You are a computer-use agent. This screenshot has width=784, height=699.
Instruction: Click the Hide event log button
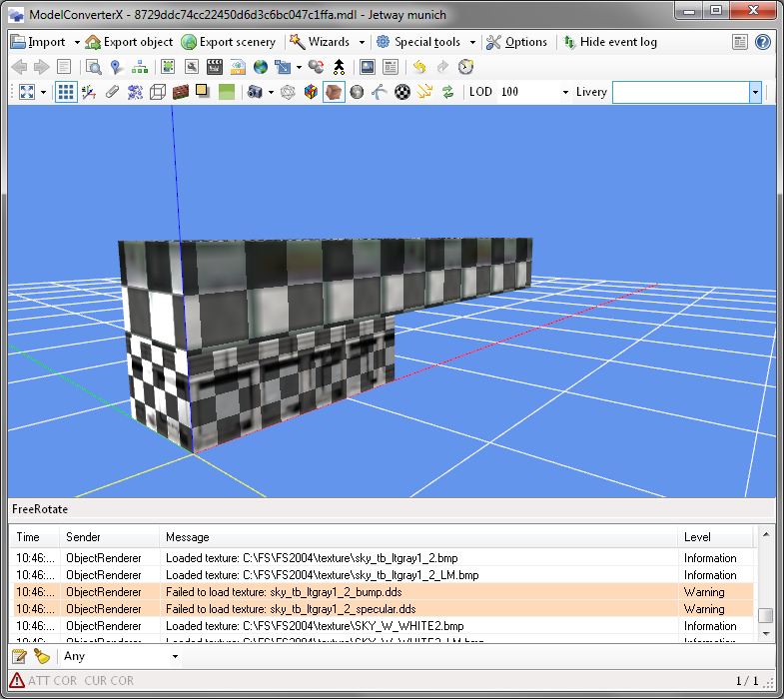click(x=609, y=42)
